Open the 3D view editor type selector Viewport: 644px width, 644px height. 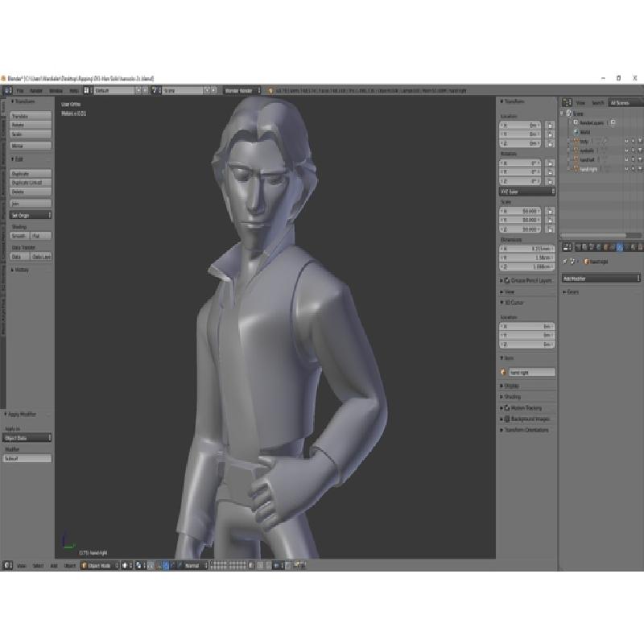tap(8, 566)
